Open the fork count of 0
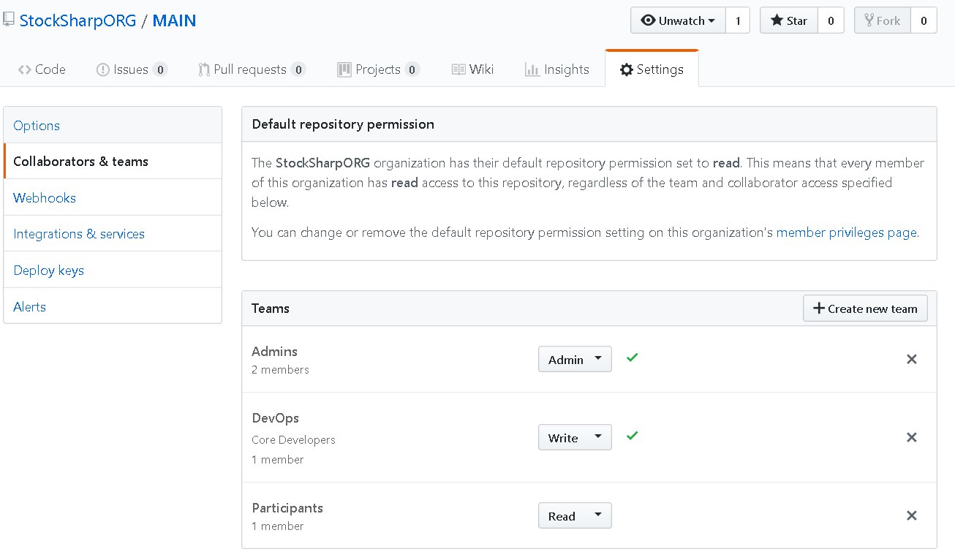This screenshot has height=560, width=955. pos(924,20)
